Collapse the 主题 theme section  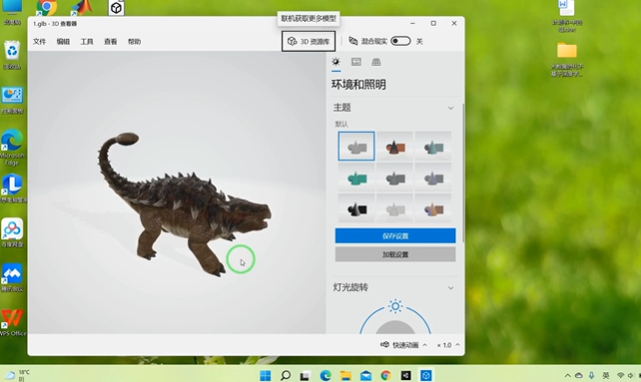tap(450, 108)
